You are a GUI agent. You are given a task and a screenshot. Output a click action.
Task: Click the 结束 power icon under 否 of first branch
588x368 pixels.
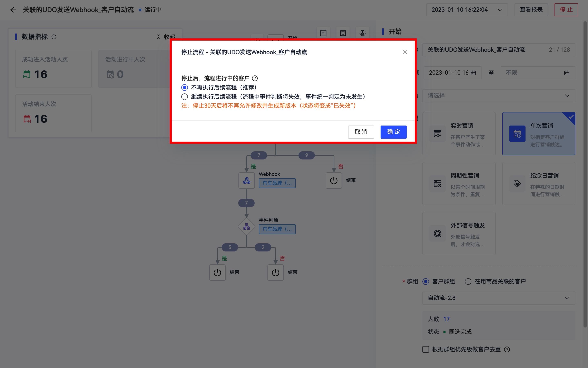[334, 181]
